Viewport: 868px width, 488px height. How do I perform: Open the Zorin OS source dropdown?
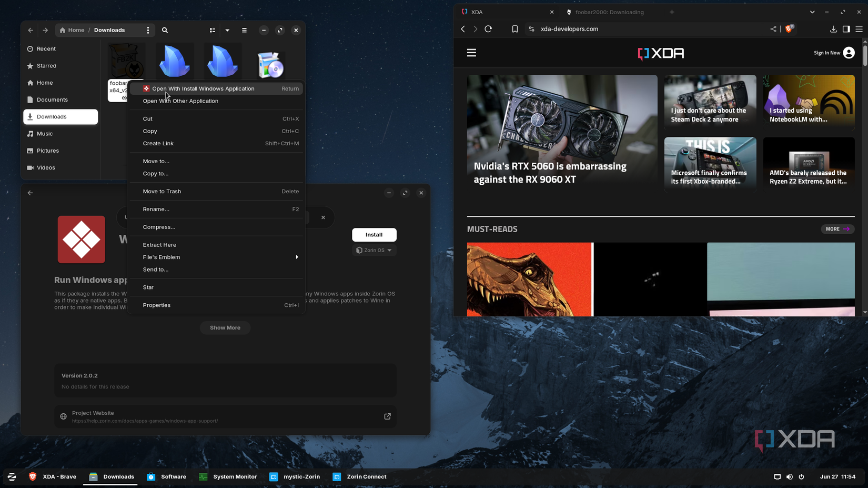[374, 250]
